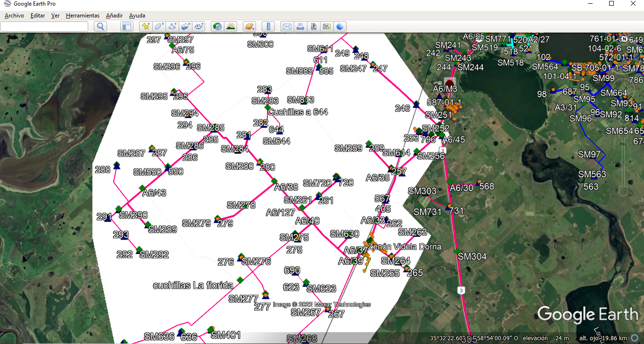The width and height of the screenshot is (644, 344).
Task: Add a placemark with the pushpin icon
Action: pyautogui.click(x=146, y=26)
